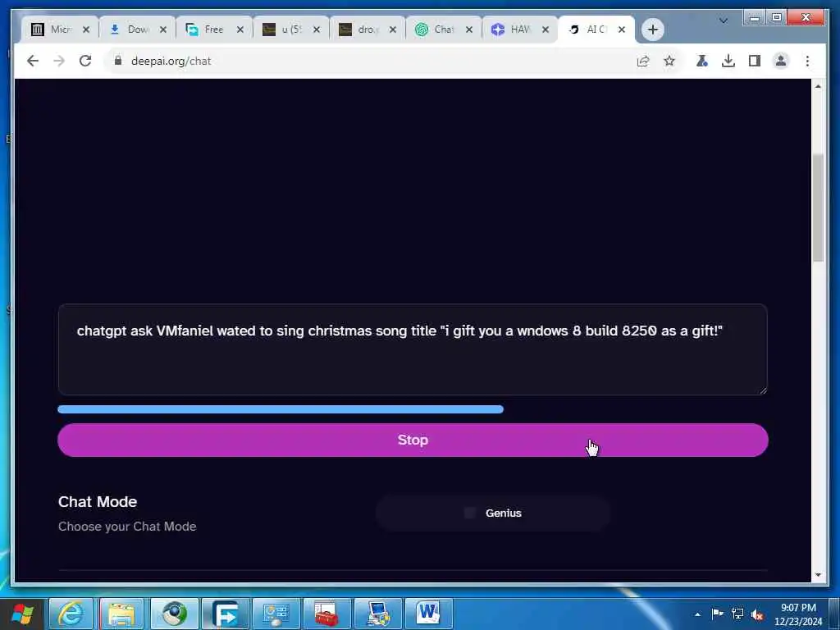
Task: Click the 'Choose your Chat Mode' text
Action: coord(127,527)
